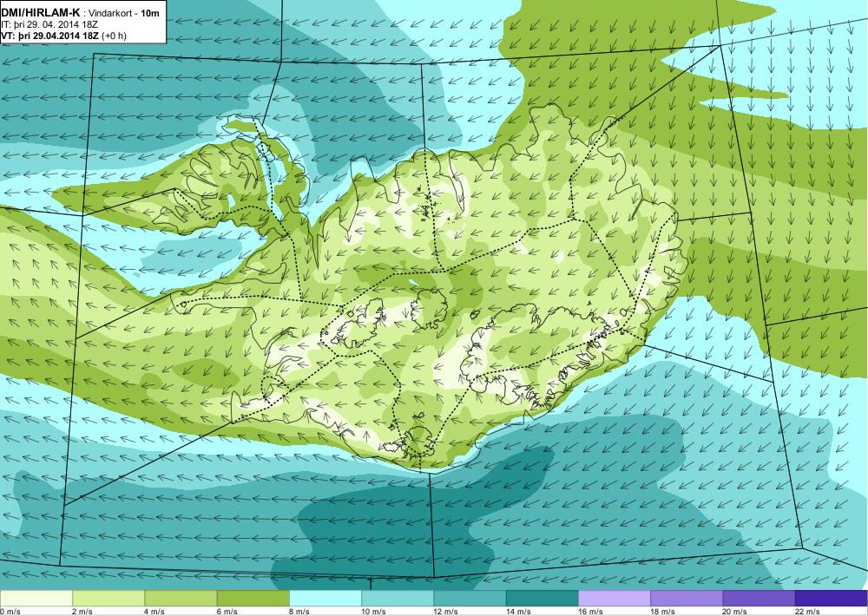Click the '10 m/s' legend label
This screenshot has height=616, width=868.
click(x=373, y=612)
